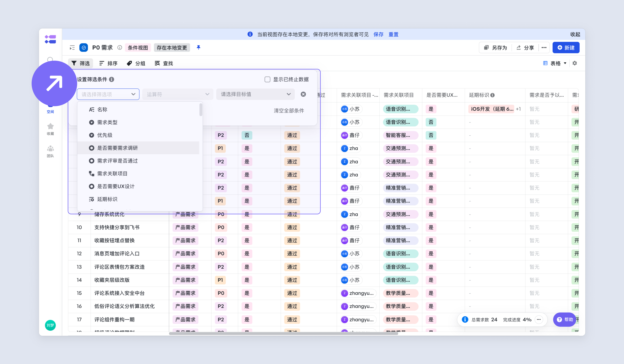Viewport: 624px width, 364px height.
Task: Click the pin icon in the header
Action: (x=198, y=47)
